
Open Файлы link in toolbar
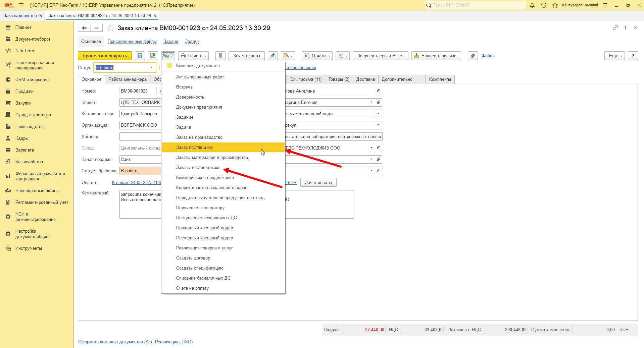click(x=488, y=56)
